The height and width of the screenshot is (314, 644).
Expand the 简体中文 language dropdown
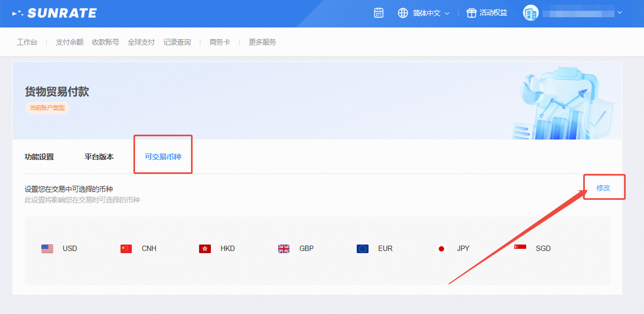pyautogui.click(x=431, y=13)
